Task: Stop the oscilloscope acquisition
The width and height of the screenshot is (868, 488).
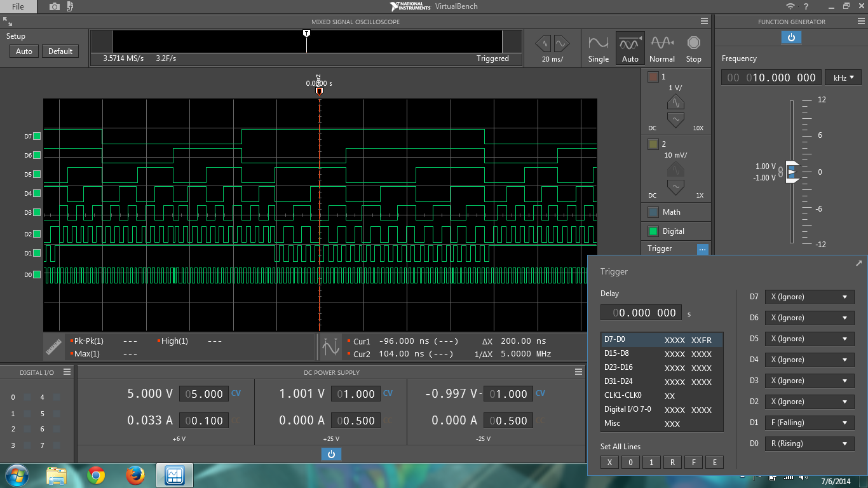Action: pos(694,49)
